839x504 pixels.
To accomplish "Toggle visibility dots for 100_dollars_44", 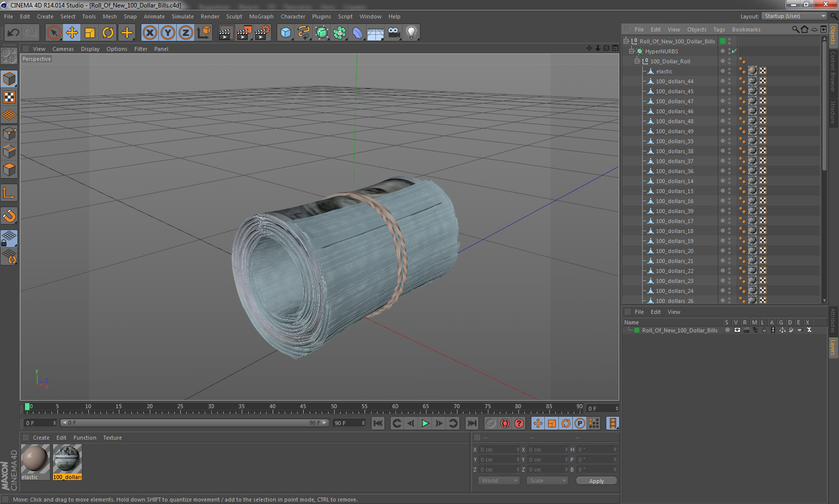I will click(x=729, y=81).
